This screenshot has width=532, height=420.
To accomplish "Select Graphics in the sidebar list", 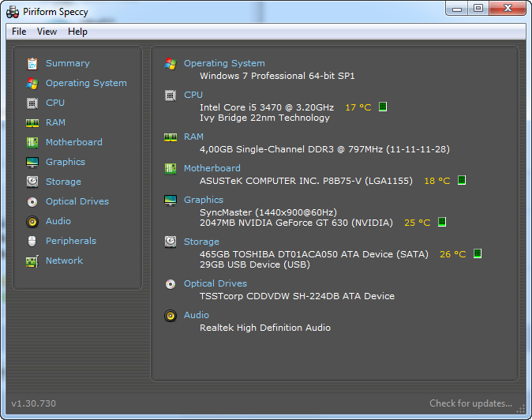I will (65, 162).
